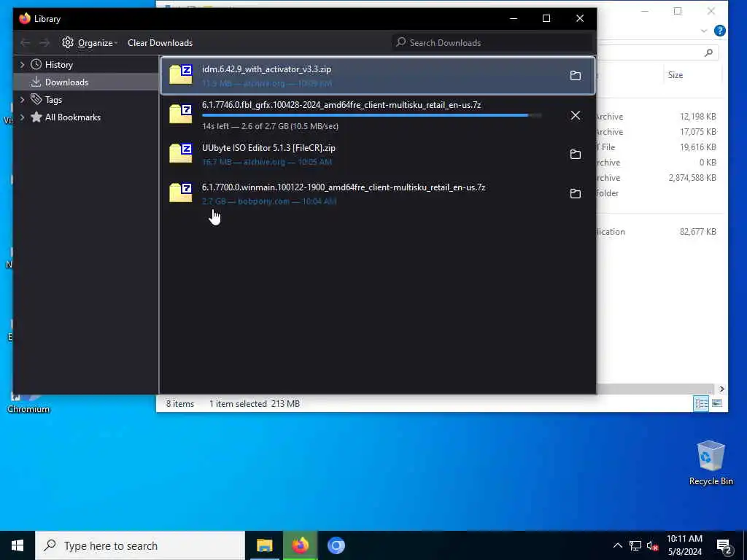
Task: Switch to Firefox in taskbar
Action: click(x=300, y=545)
